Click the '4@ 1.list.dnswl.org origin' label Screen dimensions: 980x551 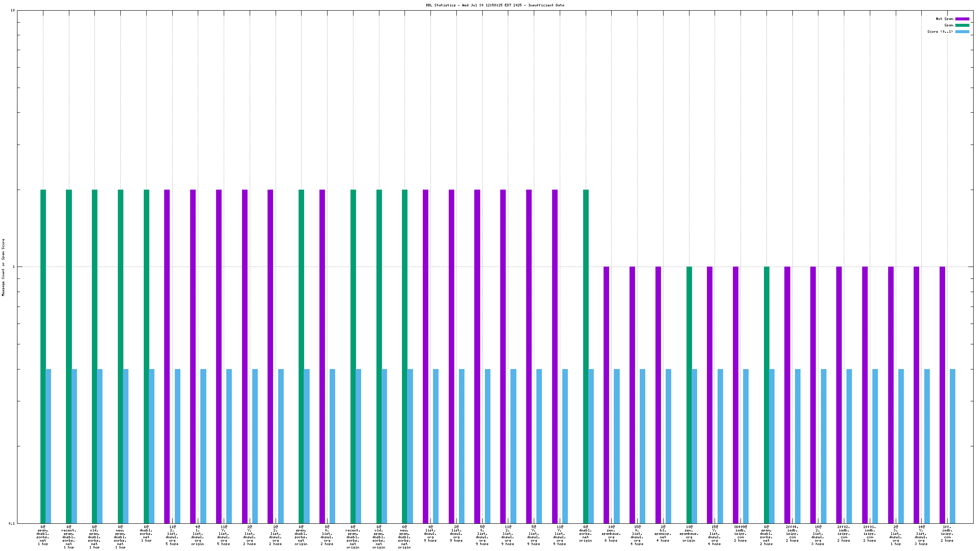point(197,535)
